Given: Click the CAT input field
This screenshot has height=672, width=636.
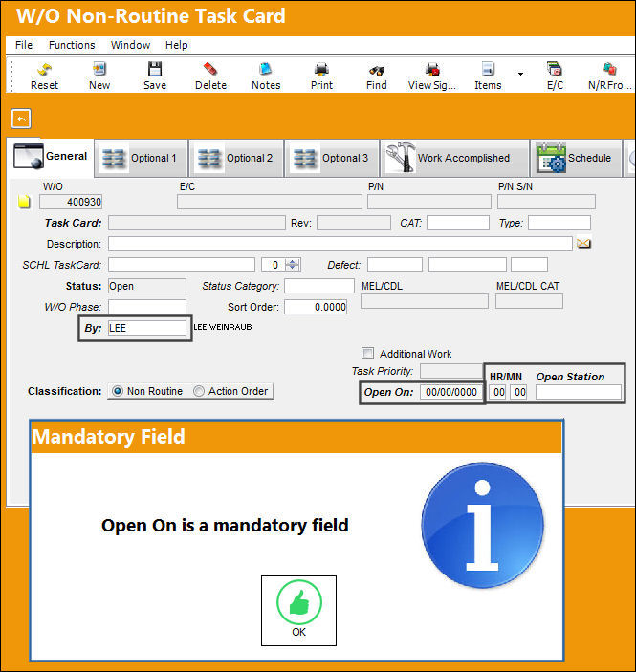Looking at the screenshot, I should [x=457, y=223].
